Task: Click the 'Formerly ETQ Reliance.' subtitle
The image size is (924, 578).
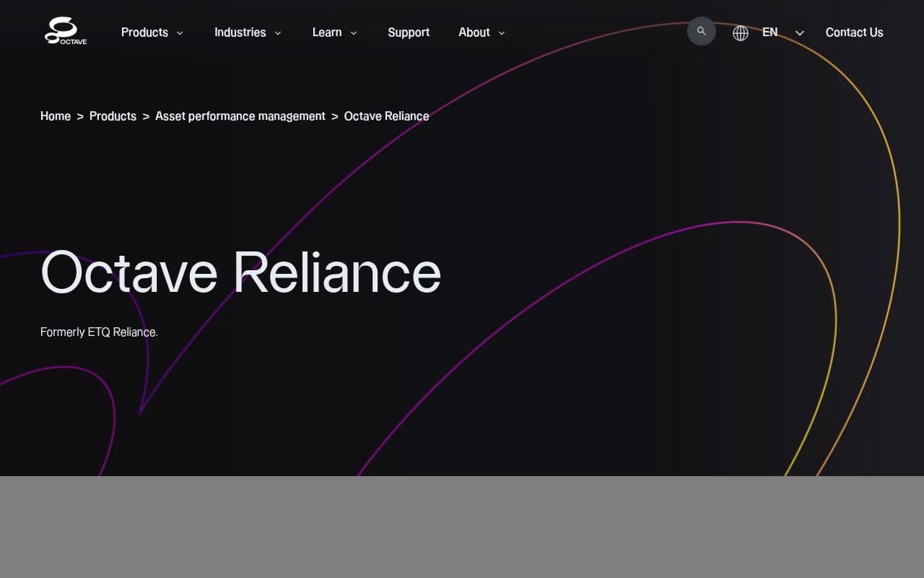Action: (99, 332)
